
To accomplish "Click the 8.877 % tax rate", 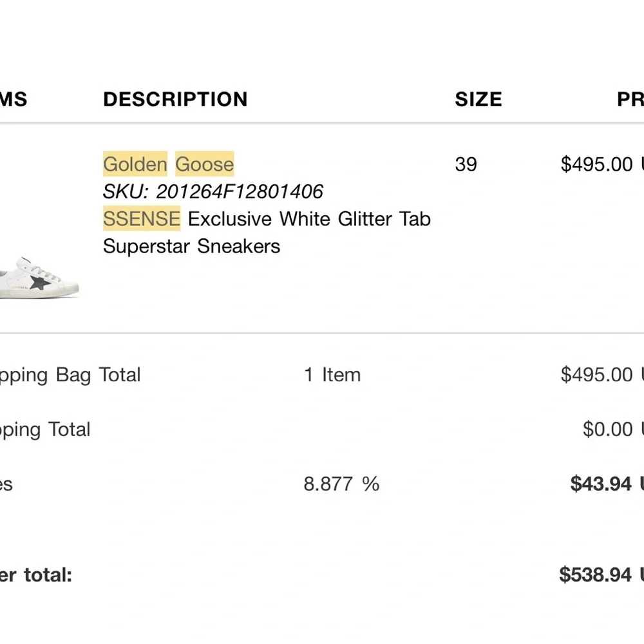I will tap(341, 484).
